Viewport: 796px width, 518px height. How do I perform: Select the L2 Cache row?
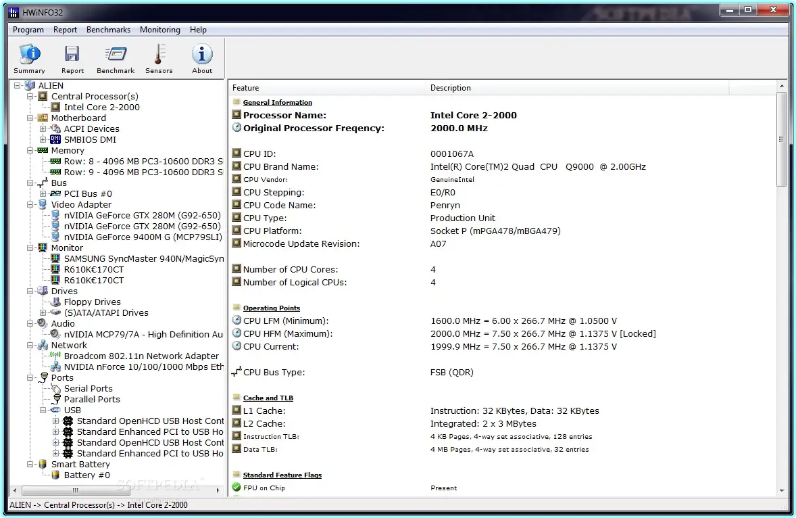[x=503, y=424]
